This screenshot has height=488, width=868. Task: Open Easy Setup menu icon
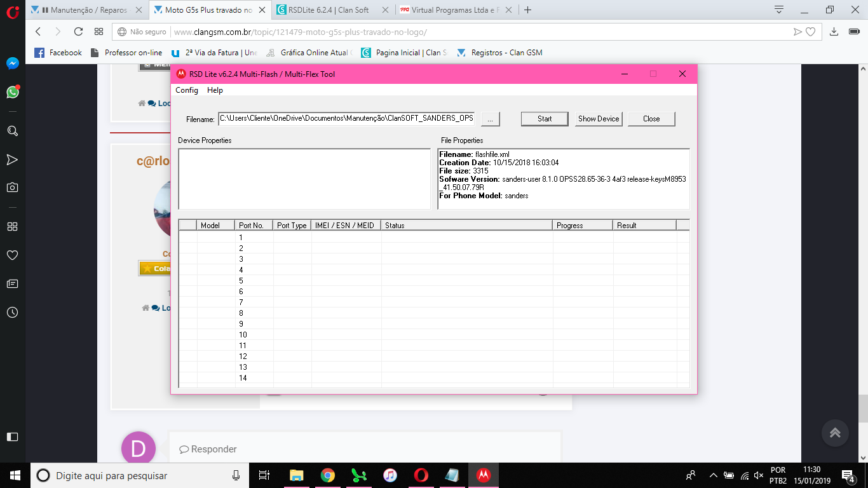855,32
